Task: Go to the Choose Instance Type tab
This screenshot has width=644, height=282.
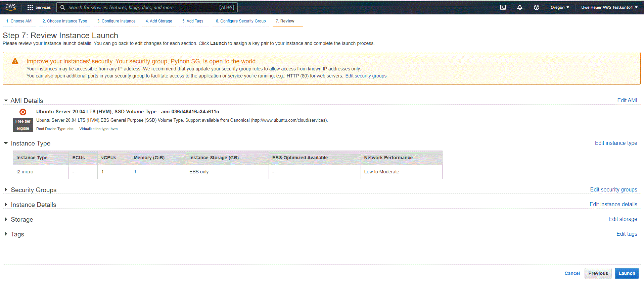Action: point(65,21)
